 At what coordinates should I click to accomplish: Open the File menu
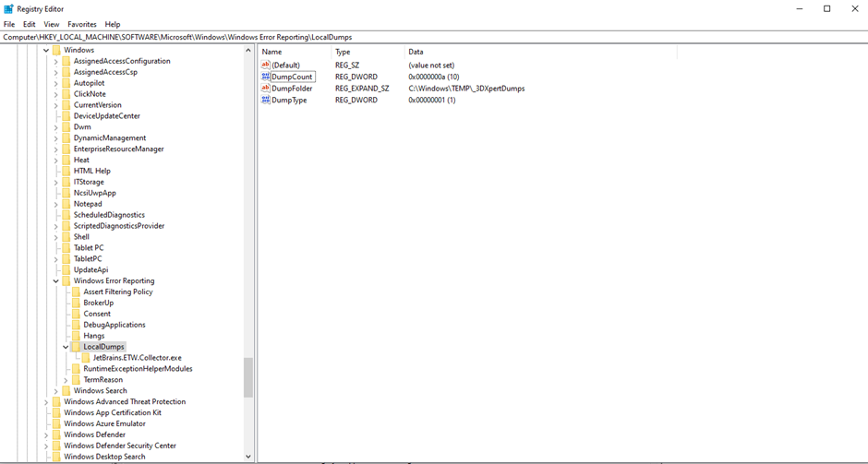9,24
